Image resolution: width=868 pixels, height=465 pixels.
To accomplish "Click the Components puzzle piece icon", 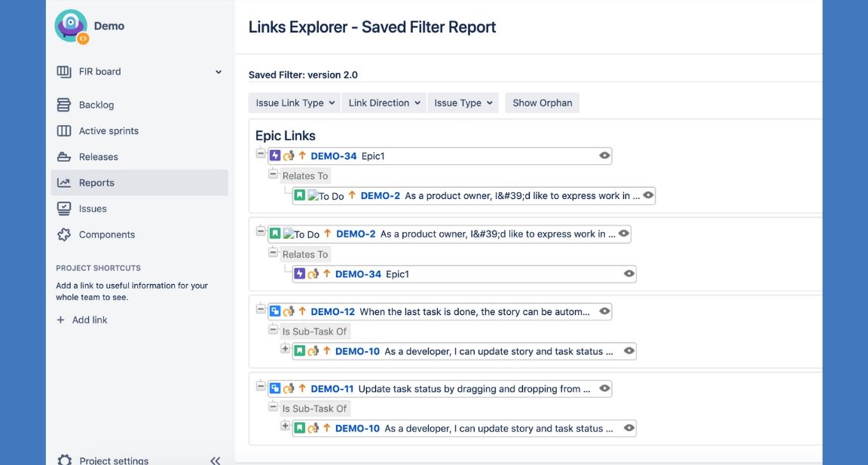I will pyautogui.click(x=64, y=234).
